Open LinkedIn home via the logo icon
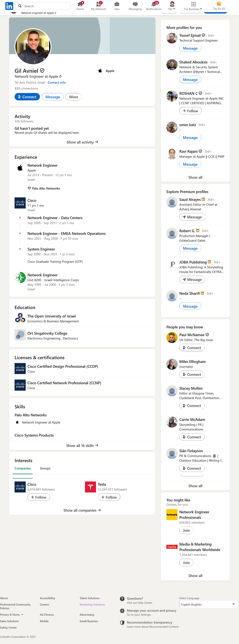 9,6
